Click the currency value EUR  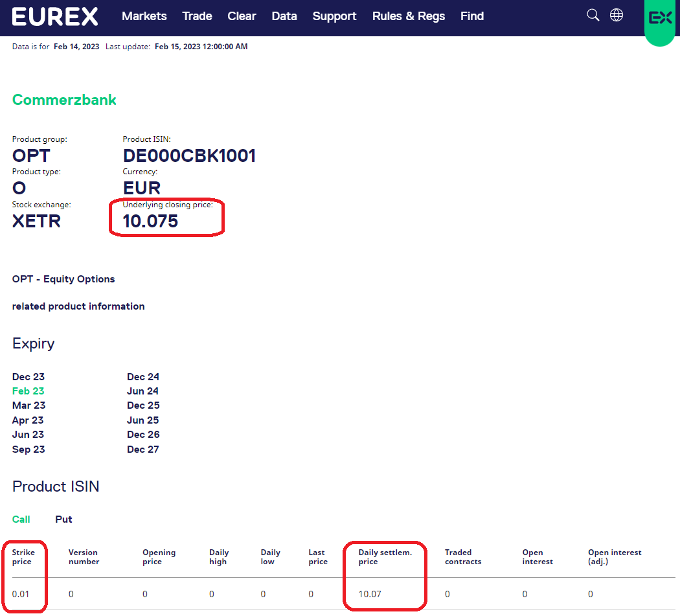pyautogui.click(x=141, y=188)
